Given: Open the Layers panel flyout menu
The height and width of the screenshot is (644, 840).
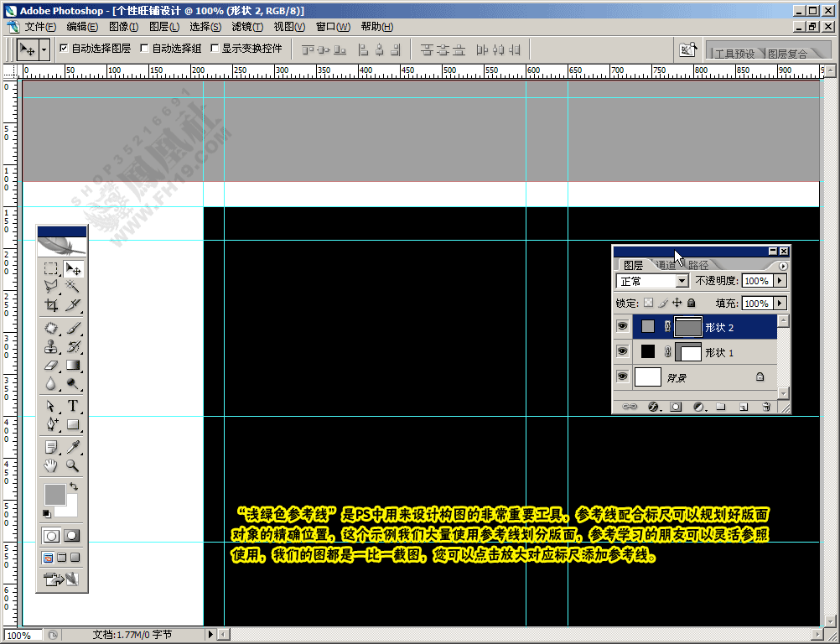Looking at the screenshot, I should coord(783,266).
